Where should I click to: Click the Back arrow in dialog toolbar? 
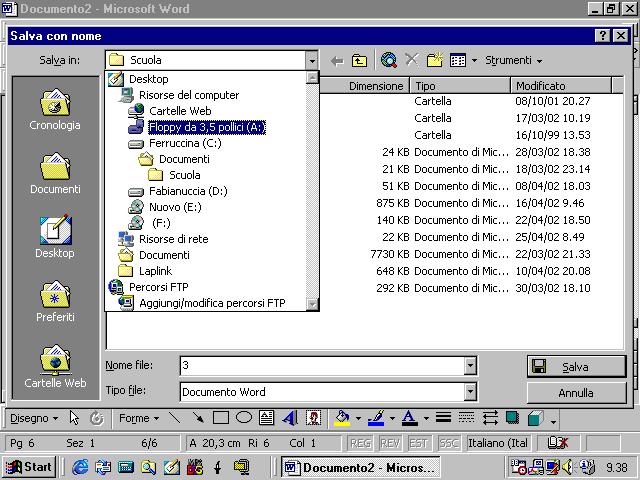[337, 61]
